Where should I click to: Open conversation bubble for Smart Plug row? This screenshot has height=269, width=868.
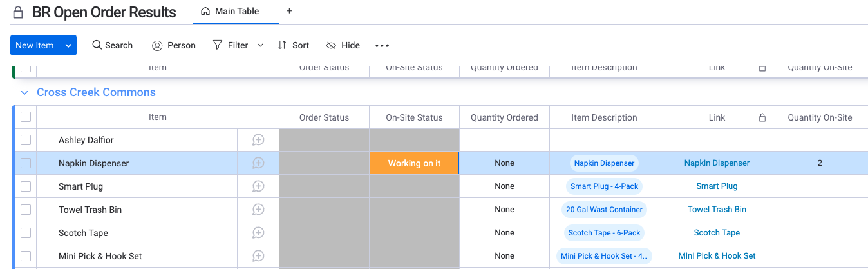258,186
